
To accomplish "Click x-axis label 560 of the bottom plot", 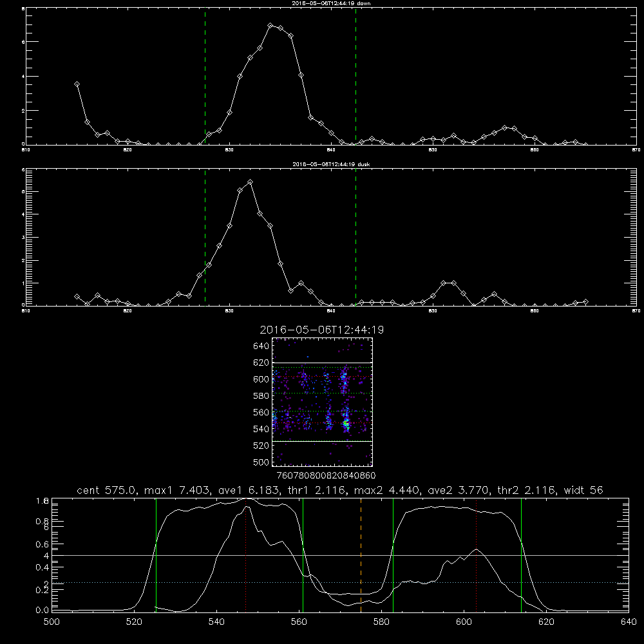I will click(299, 622).
